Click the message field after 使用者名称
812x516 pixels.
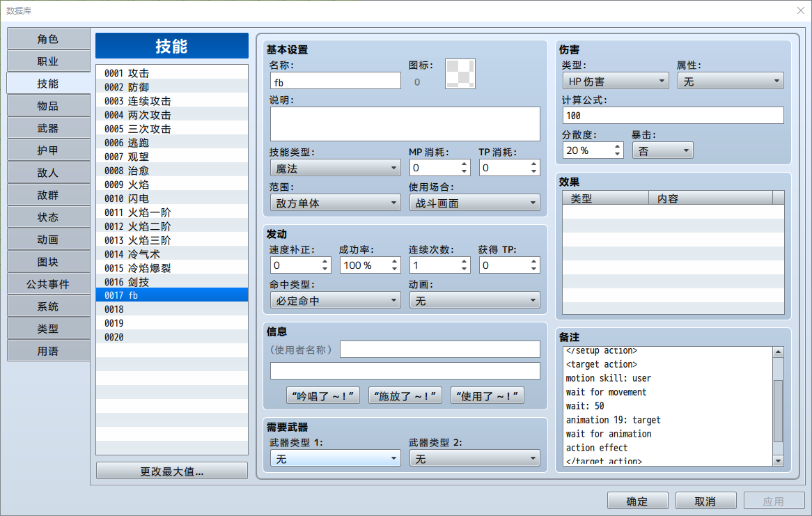(x=440, y=350)
